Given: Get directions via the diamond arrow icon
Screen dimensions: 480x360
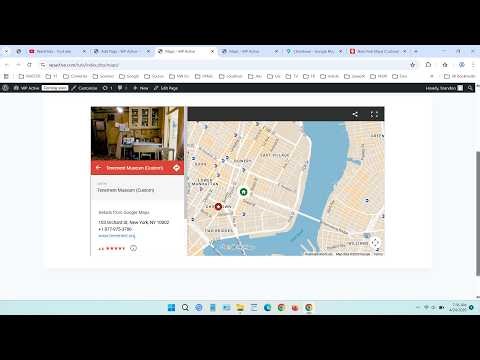Looking at the screenshot, I should pos(176,168).
